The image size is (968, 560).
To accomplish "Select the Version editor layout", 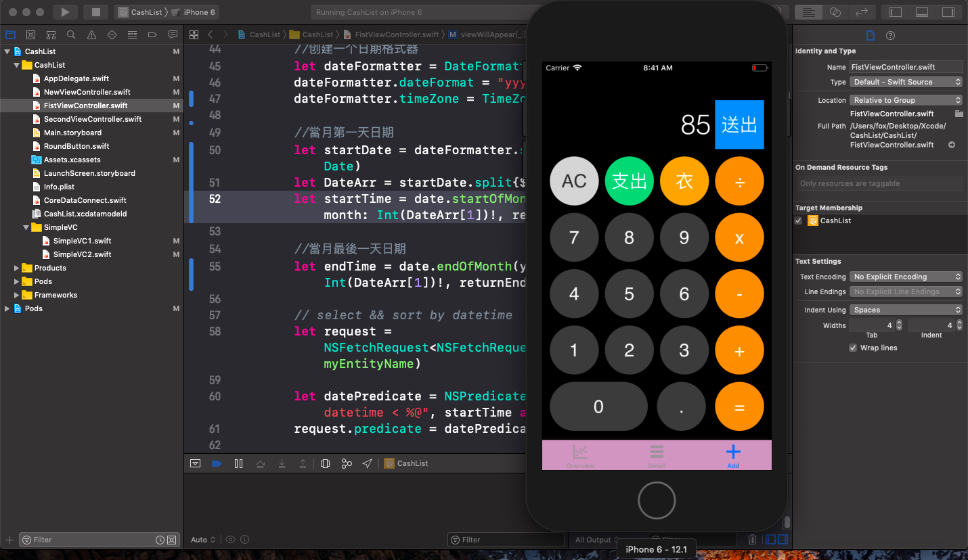I will [x=862, y=12].
